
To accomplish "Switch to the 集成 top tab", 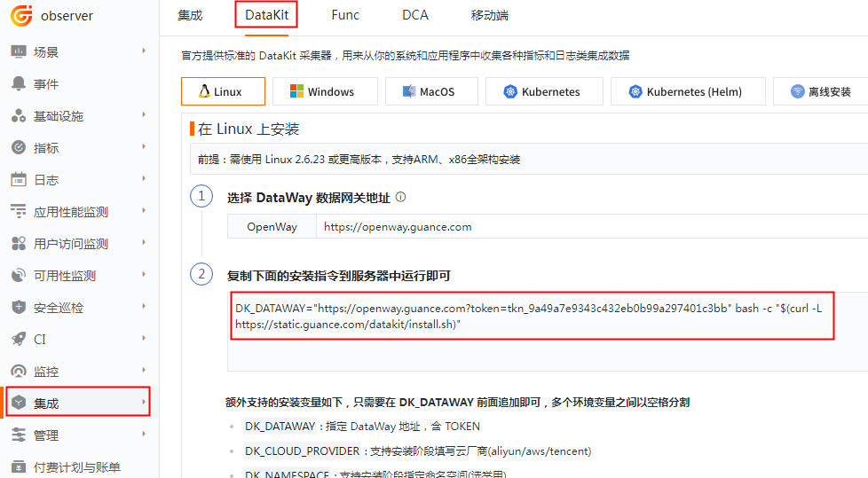I will click(x=190, y=15).
